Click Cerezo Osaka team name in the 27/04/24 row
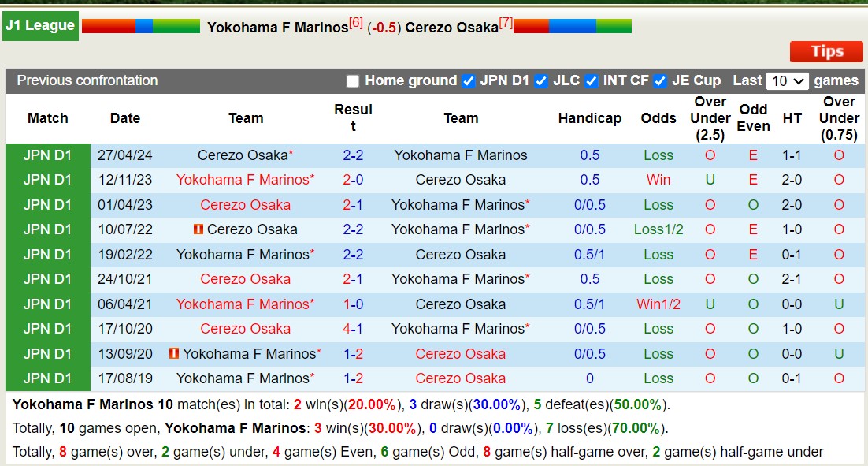The height and width of the screenshot is (466, 868). [x=243, y=155]
